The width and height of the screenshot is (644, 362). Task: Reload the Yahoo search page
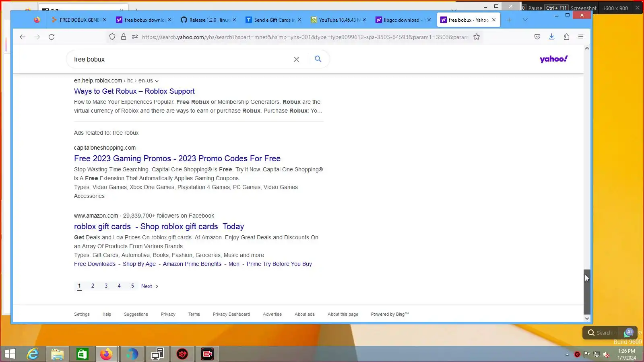[x=52, y=37]
